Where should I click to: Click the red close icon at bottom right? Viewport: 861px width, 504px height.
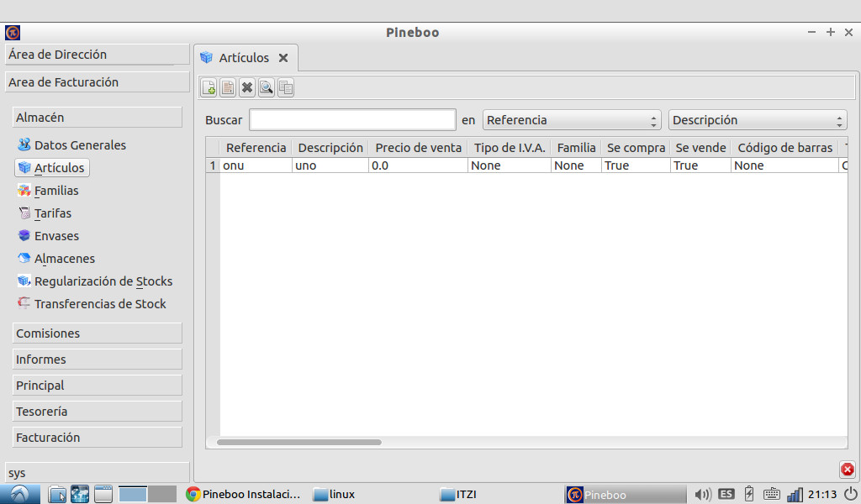(x=848, y=470)
